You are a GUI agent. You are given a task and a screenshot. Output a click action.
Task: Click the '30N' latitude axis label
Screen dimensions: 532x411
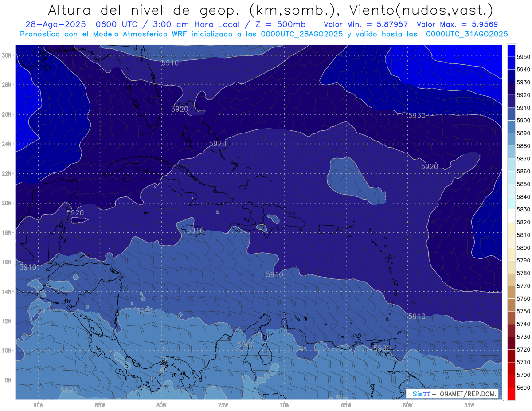[7, 55]
